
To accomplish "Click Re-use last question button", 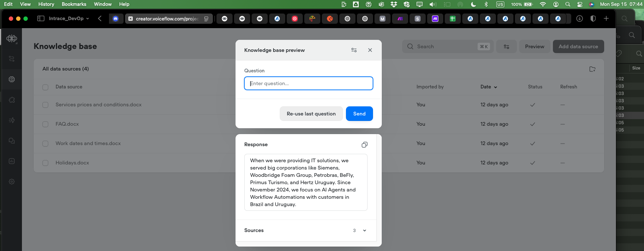I will pos(311,114).
